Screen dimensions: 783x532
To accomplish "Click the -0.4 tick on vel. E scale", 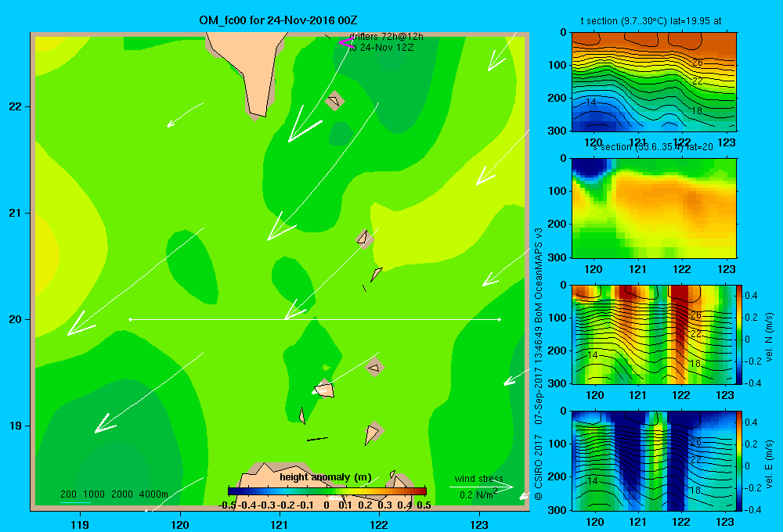I will [x=751, y=509].
